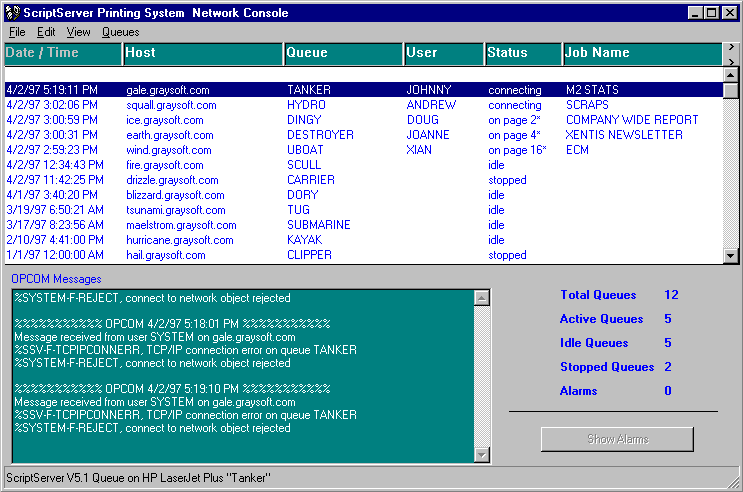Click the COMPANY WIDE REPORT job name
743x492 pixels.
(632, 120)
